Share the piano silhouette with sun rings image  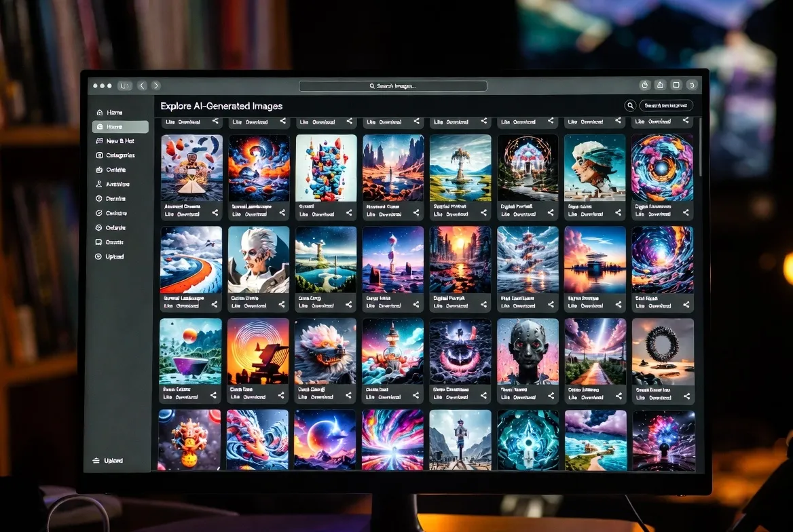click(x=281, y=396)
